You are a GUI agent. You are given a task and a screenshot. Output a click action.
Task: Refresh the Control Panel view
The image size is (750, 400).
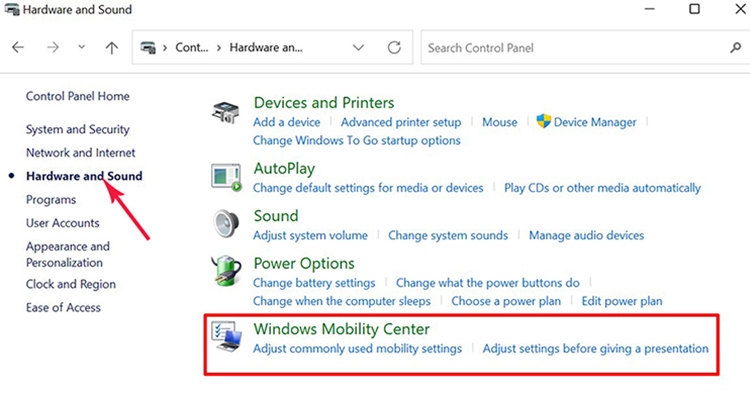click(394, 47)
